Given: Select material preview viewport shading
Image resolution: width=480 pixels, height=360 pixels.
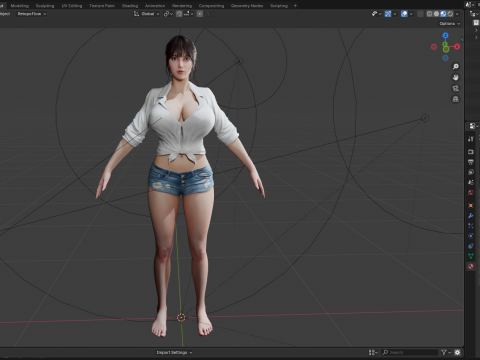Looking at the screenshot, I should (x=443, y=14).
